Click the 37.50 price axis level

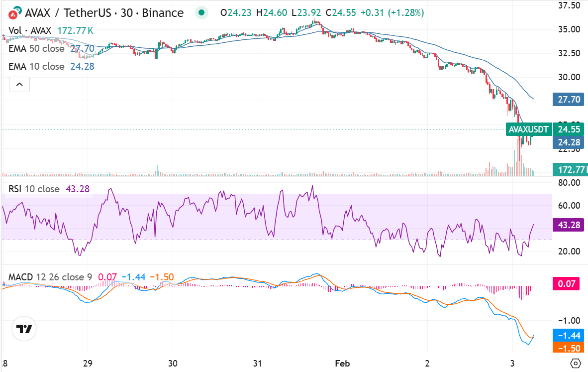point(569,5)
